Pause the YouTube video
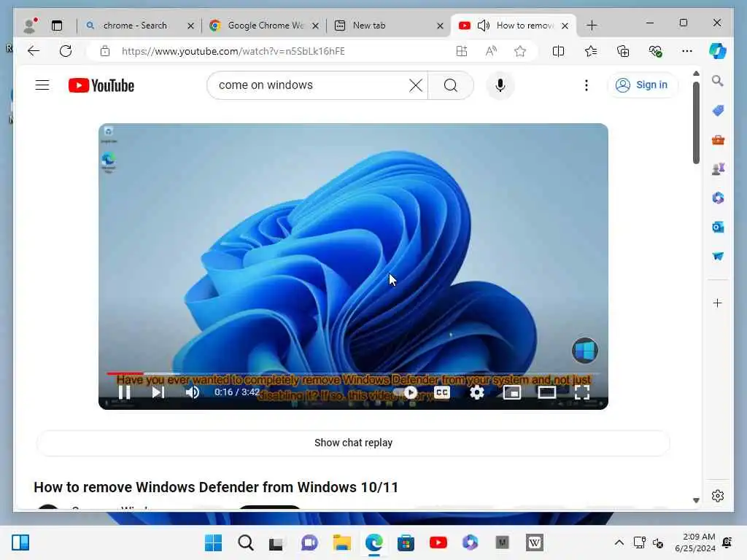Screen dimensions: 747x560 click(x=124, y=392)
